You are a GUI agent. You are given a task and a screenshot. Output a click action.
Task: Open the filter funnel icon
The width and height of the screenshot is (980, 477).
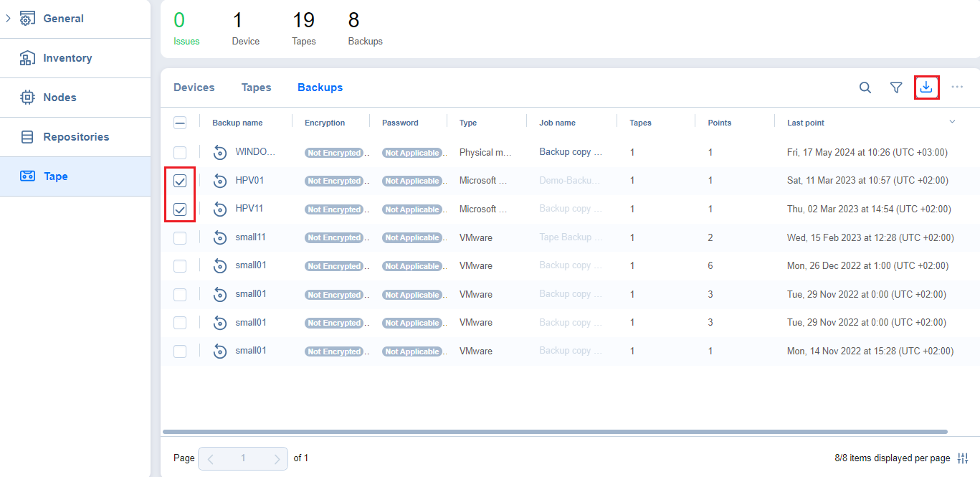click(x=896, y=88)
